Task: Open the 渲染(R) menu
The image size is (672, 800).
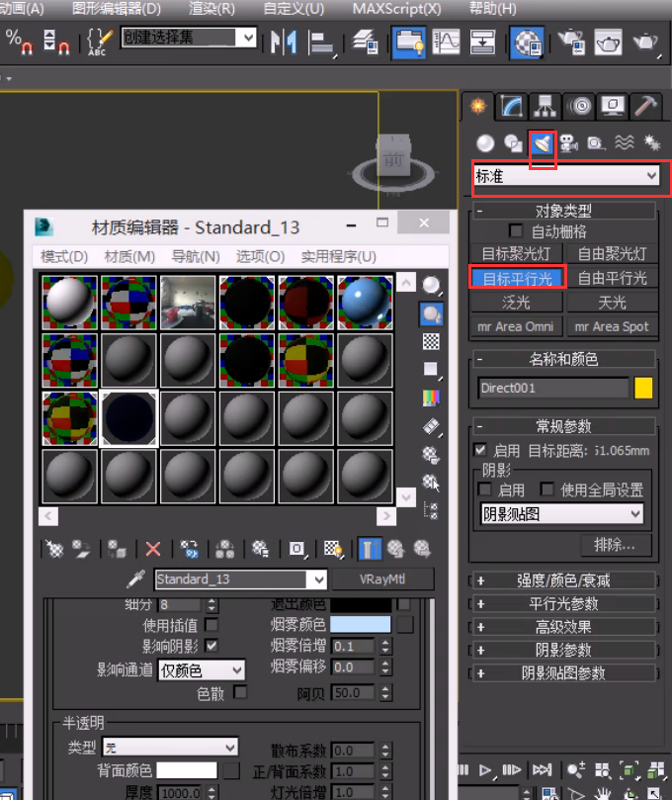Action: tap(211, 9)
